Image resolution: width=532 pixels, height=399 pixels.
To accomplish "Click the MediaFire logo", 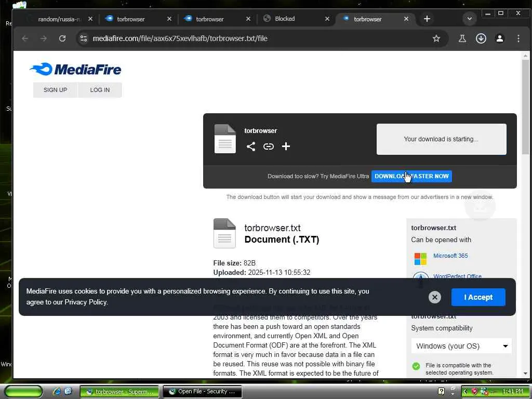I will point(75,69).
